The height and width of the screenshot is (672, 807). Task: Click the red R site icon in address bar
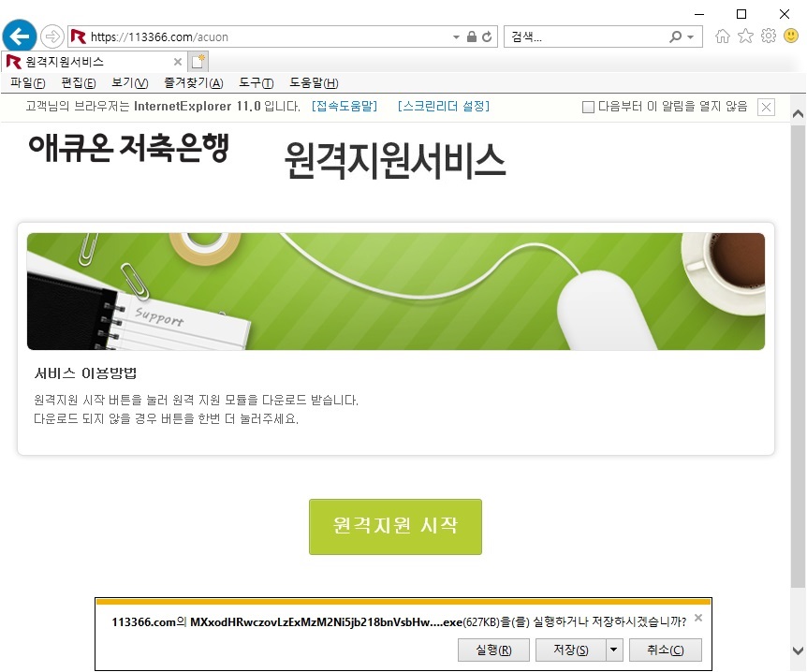pyautogui.click(x=79, y=37)
